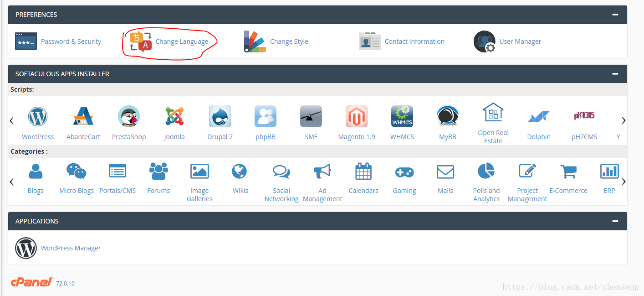This screenshot has height=296, width=644.
Task: Select the pH7CMS script icon
Action: (584, 116)
